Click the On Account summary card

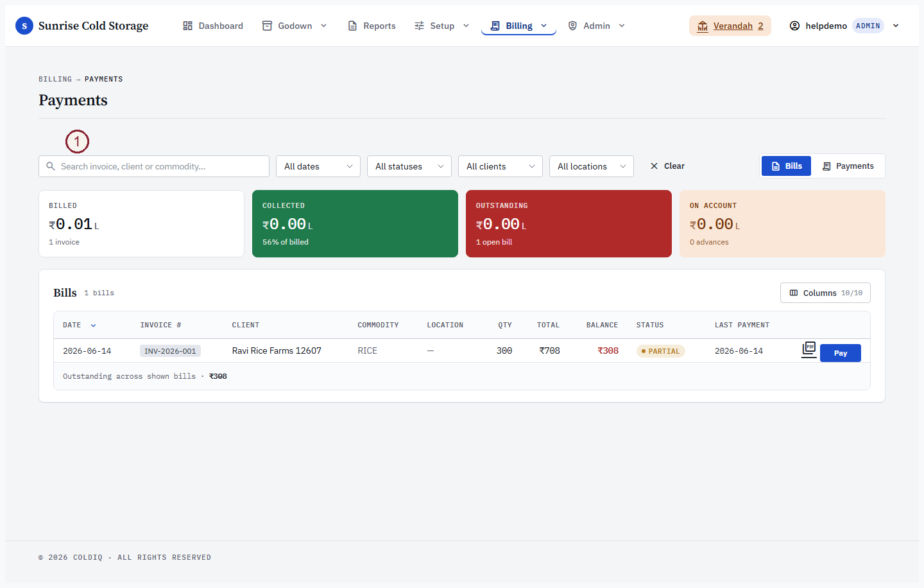click(782, 223)
